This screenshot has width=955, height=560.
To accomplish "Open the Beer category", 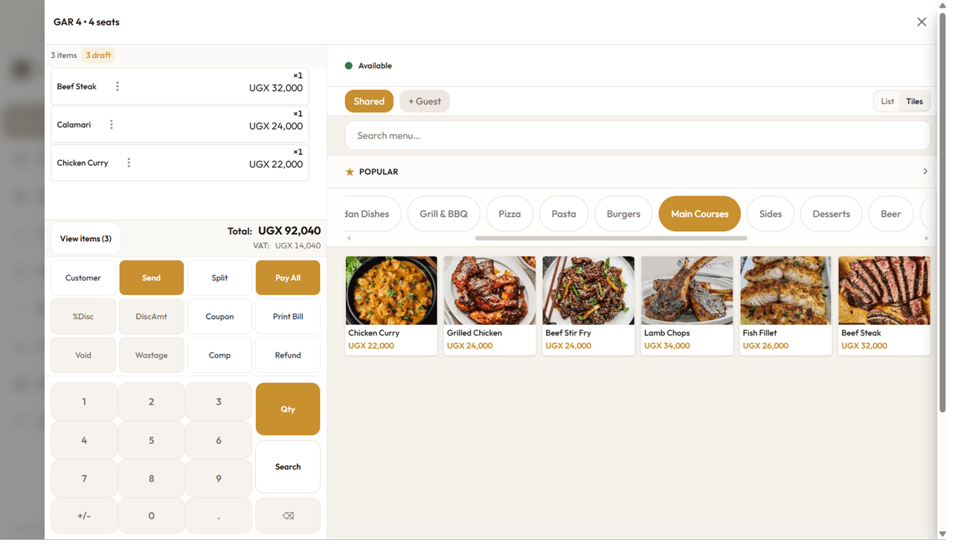I will point(891,213).
